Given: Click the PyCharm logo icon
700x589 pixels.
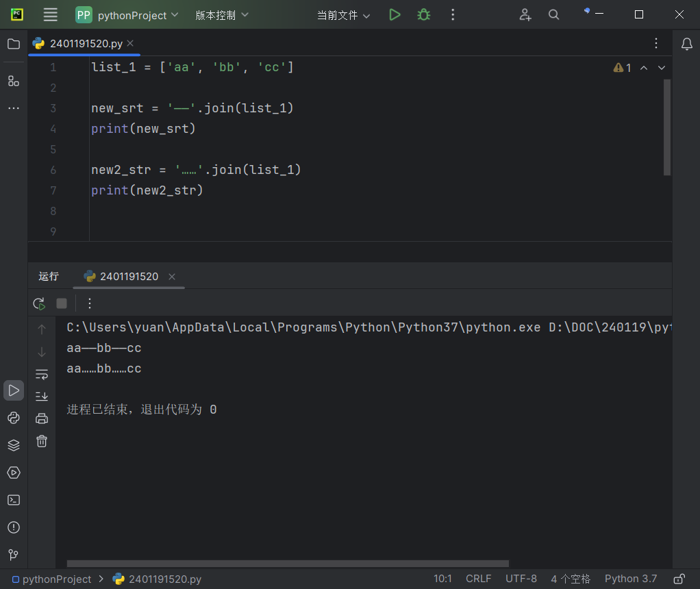Looking at the screenshot, I should coord(17,15).
